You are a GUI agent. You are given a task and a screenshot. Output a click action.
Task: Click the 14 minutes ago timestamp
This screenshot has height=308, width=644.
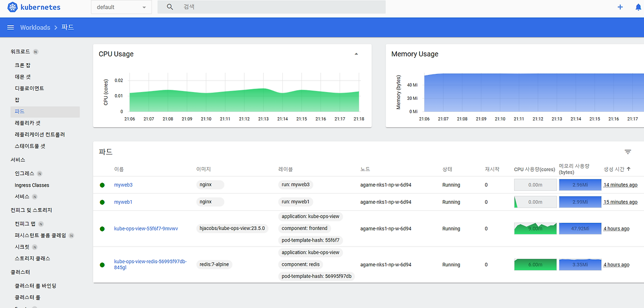[620, 185]
